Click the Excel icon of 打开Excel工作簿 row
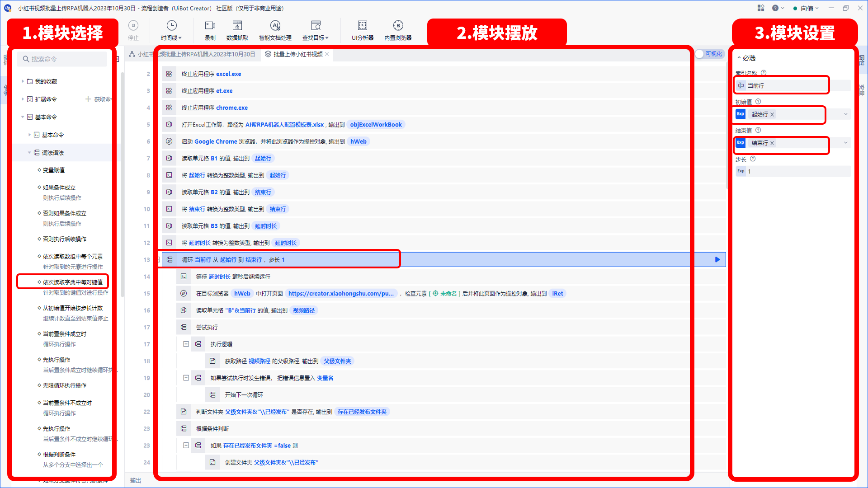 pos(169,124)
